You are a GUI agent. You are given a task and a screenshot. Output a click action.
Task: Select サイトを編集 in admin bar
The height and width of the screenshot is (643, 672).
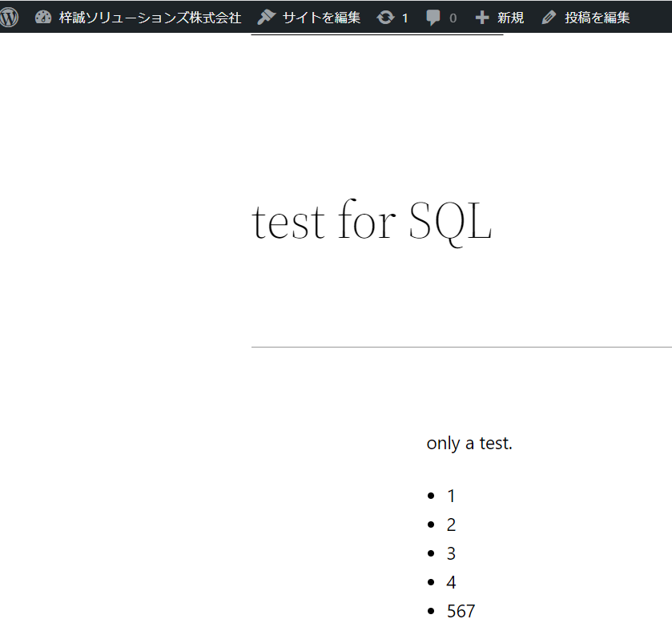point(321,18)
